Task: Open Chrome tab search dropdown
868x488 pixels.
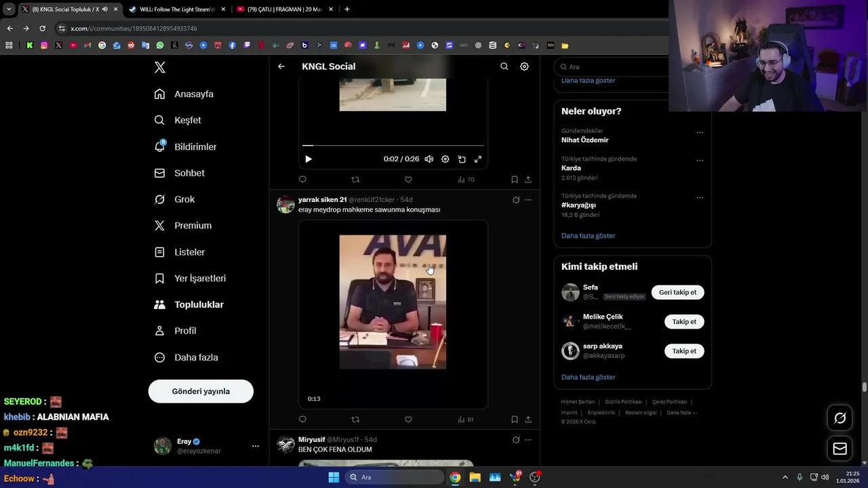Action: pyautogui.click(x=9, y=9)
